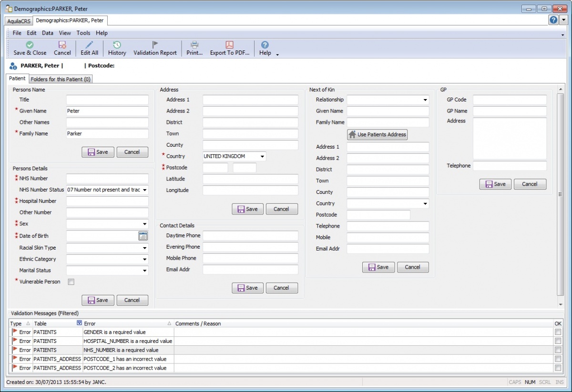Open the Date of Birth calendar picker
The height and width of the screenshot is (392, 572).
(x=142, y=235)
